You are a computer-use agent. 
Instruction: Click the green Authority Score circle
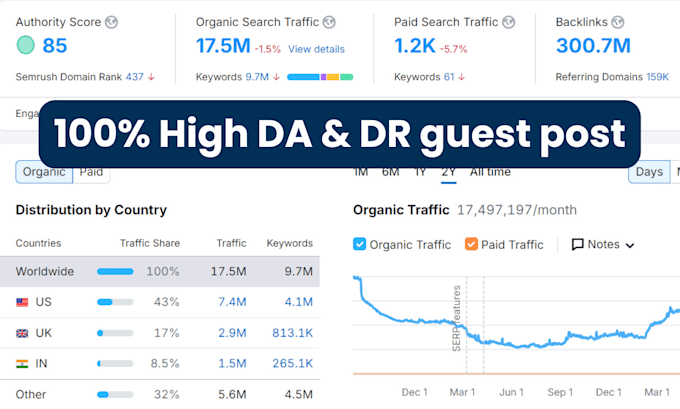[x=26, y=45]
